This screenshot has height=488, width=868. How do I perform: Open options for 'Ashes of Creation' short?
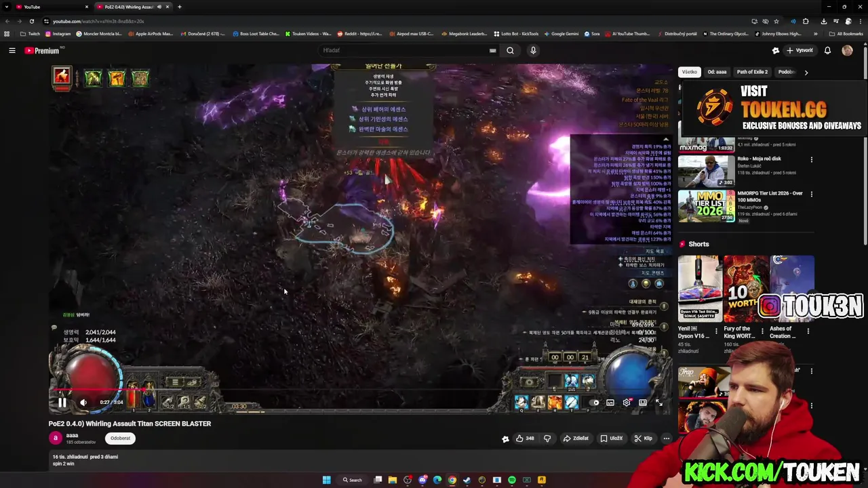click(808, 332)
